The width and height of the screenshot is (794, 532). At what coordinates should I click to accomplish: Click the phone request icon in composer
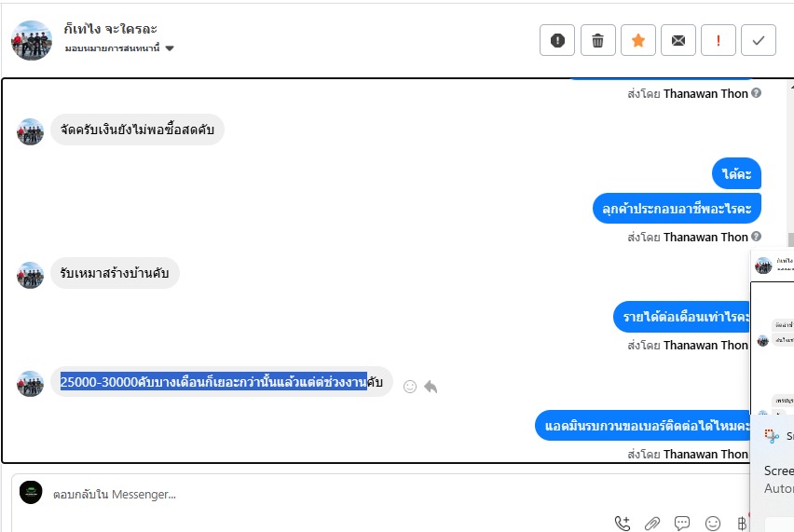623,524
